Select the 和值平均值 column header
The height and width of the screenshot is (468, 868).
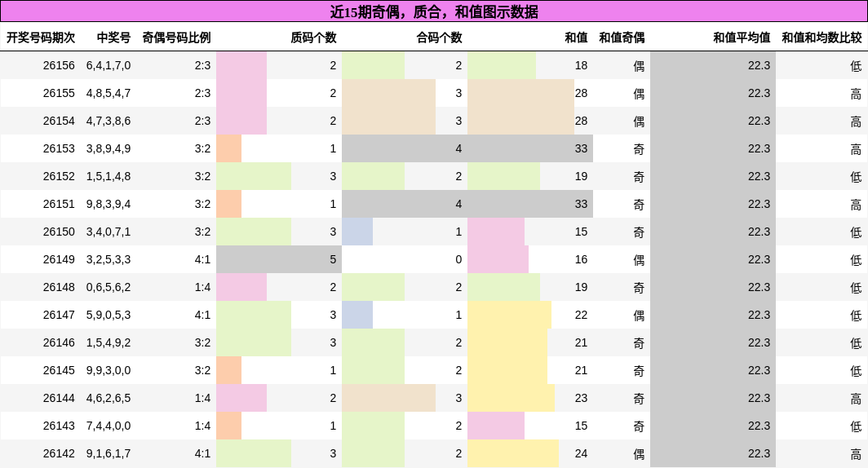pyautogui.click(x=742, y=38)
